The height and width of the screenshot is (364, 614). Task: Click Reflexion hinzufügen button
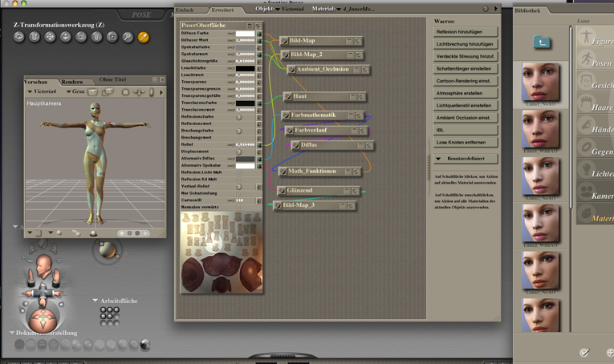tap(466, 32)
